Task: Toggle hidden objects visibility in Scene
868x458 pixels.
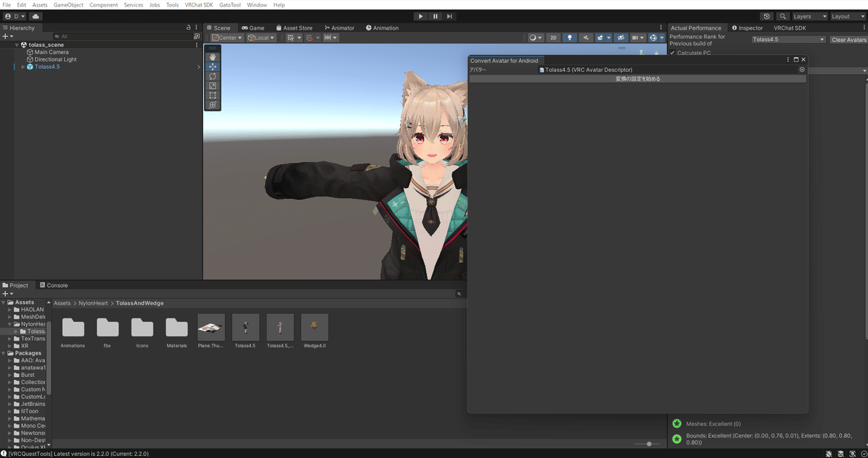Action: [x=621, y=38]
